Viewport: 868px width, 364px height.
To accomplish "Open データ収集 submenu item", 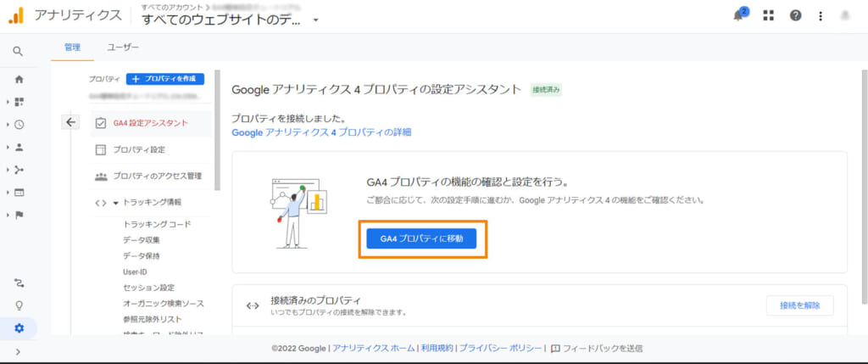I will 142,240.
